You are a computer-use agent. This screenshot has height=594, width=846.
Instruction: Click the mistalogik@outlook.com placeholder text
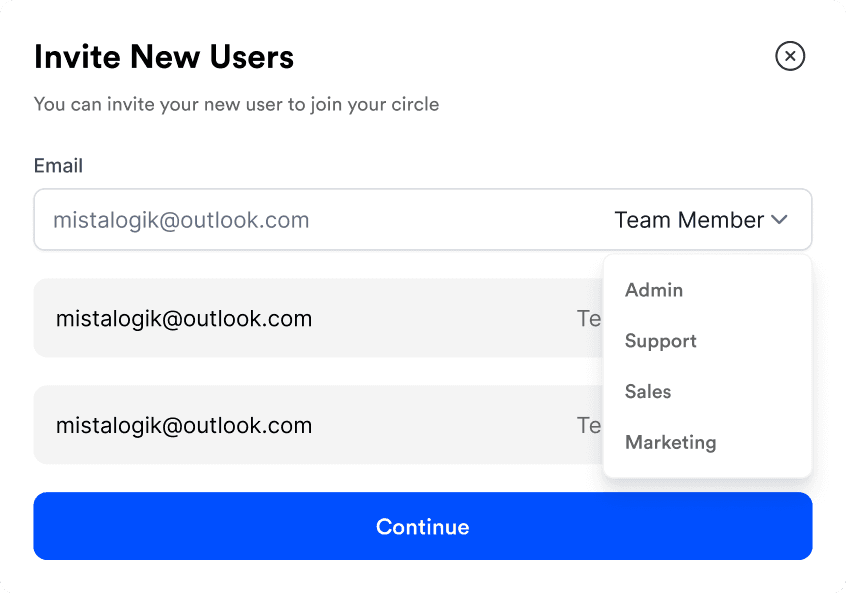181,220
